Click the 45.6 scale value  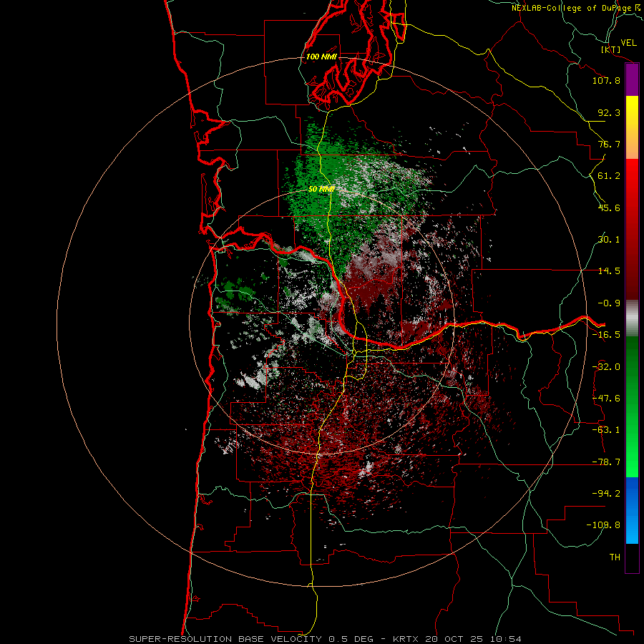pyautogui.click(x=609, y=208)
